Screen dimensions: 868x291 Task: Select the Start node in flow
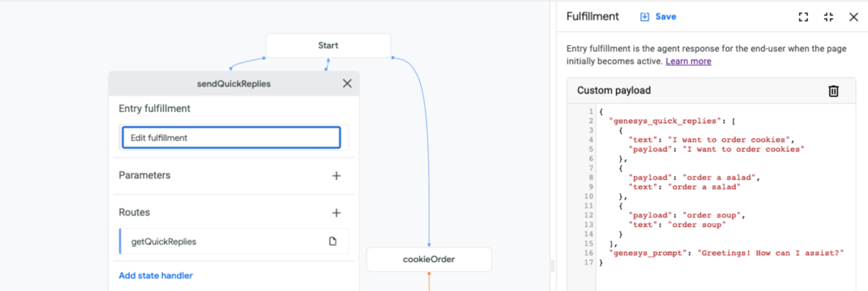[328, 45]
